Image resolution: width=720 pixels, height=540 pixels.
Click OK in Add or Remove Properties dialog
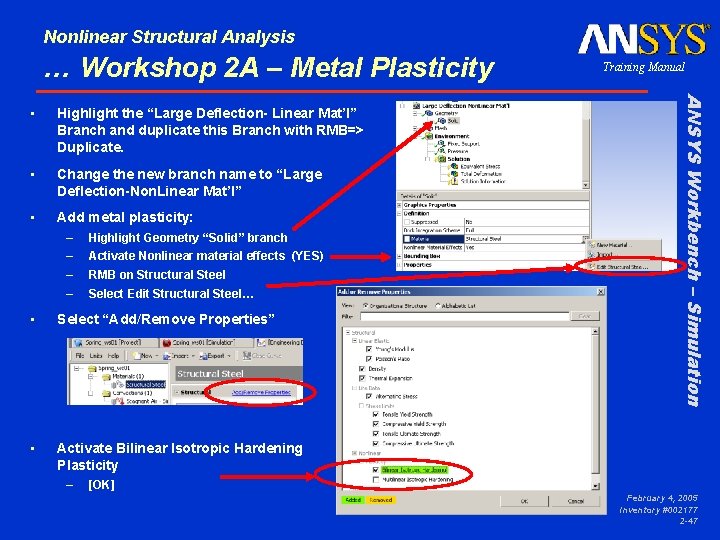coord(524,501)
